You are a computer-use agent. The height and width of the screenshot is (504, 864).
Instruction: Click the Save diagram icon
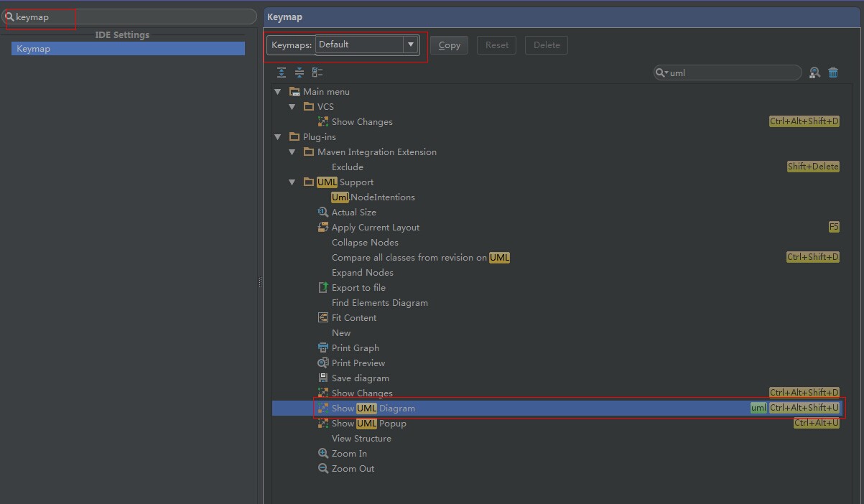tap(323, 378)
